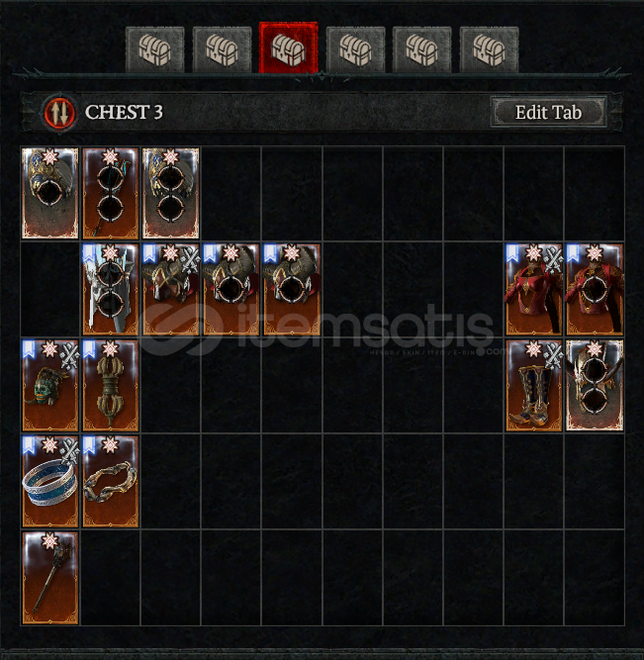Click the Edit Tab button
The image size is (644, 660).
[548, 113]
